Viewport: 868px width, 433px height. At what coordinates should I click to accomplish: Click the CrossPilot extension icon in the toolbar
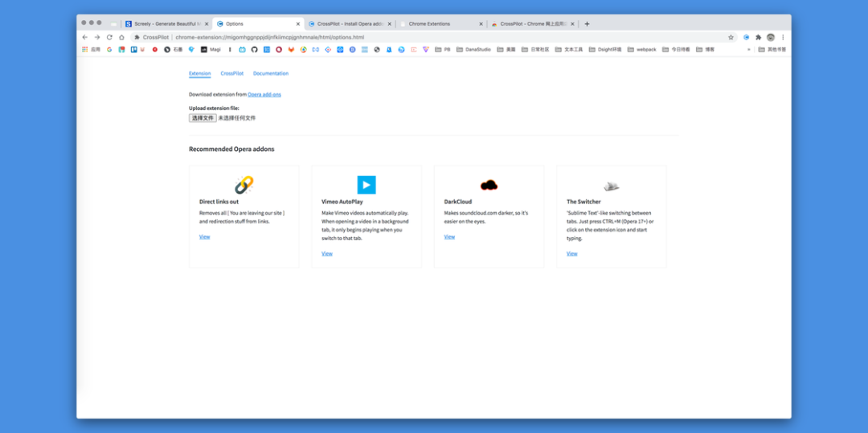coord(746,37)
